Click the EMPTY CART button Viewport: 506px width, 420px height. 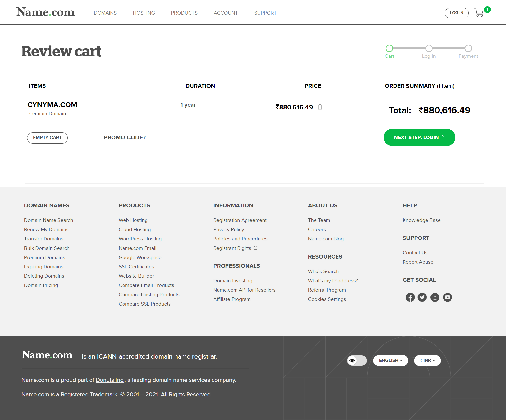point(47,138)
